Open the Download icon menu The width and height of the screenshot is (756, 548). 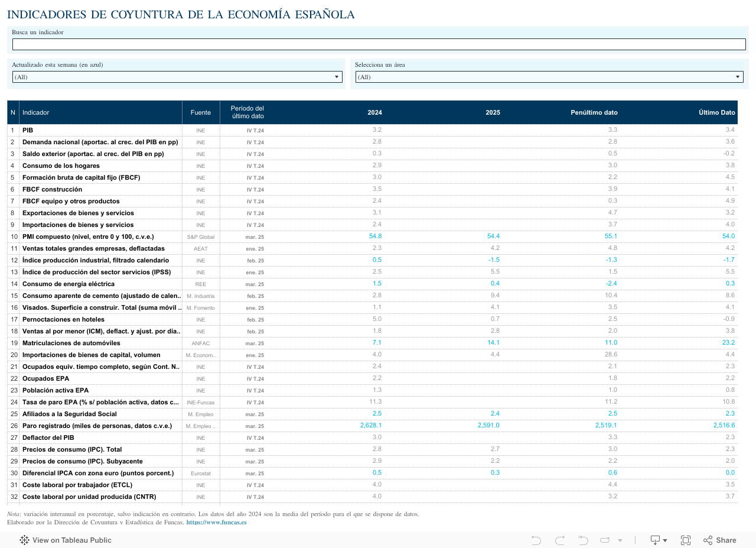(658, 540)
